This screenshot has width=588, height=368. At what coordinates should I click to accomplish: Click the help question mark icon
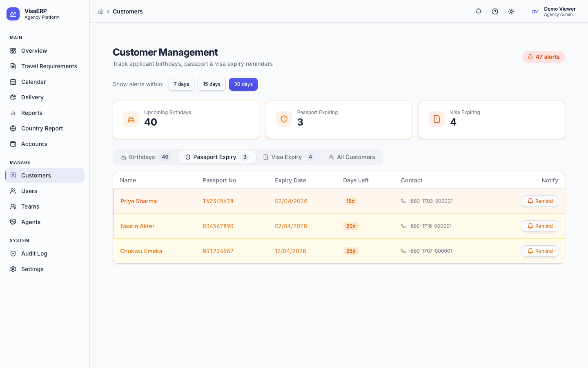pyautogui.click(x=494, y=11)
